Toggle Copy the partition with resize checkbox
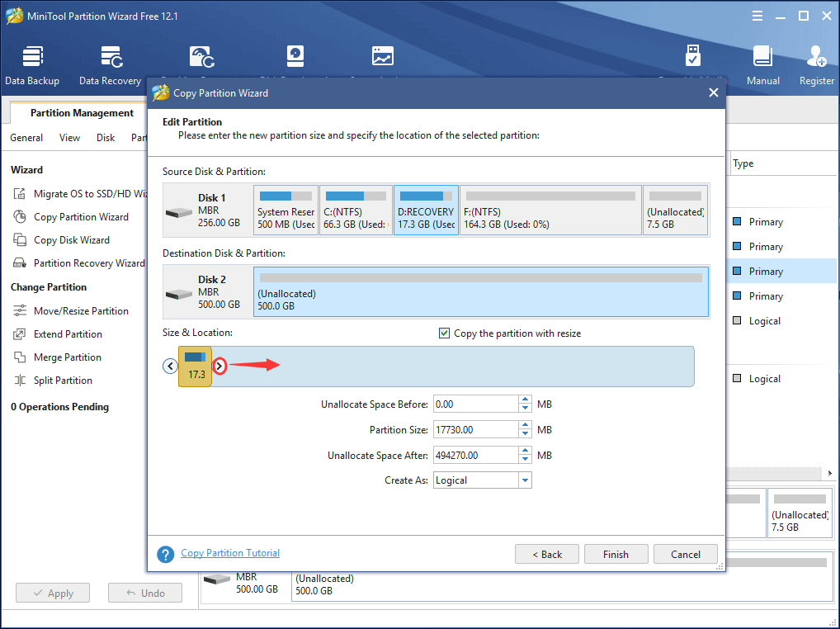The height and width of the screenshot is (629, 840). coord(444,333)
